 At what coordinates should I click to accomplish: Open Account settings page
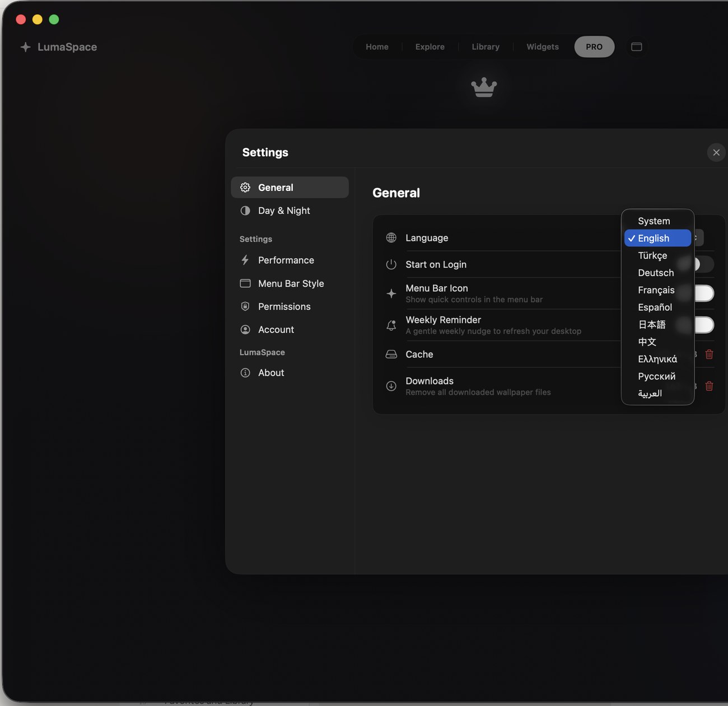(290, 330)
